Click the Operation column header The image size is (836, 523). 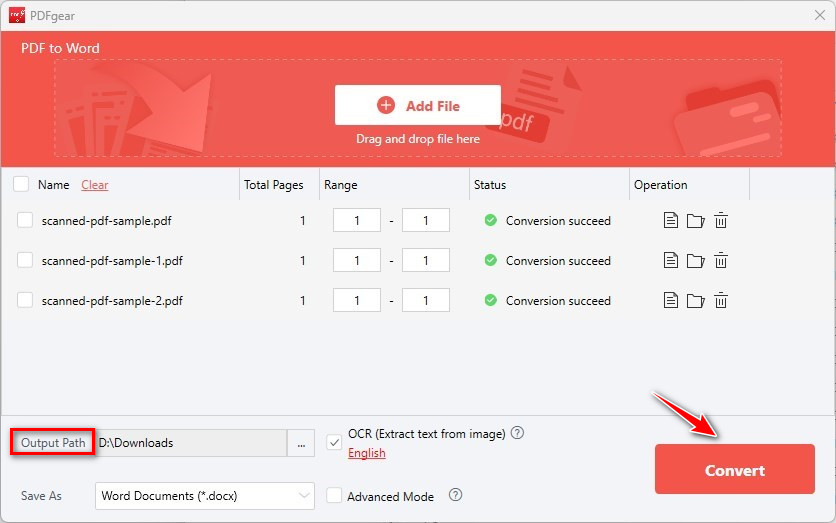coord(661,185)
